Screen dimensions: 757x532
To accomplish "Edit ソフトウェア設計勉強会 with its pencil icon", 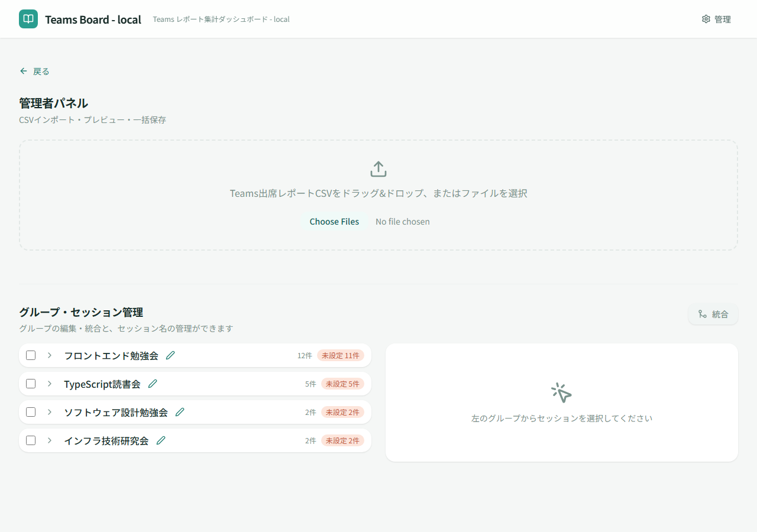I will [x=179, y=412].
